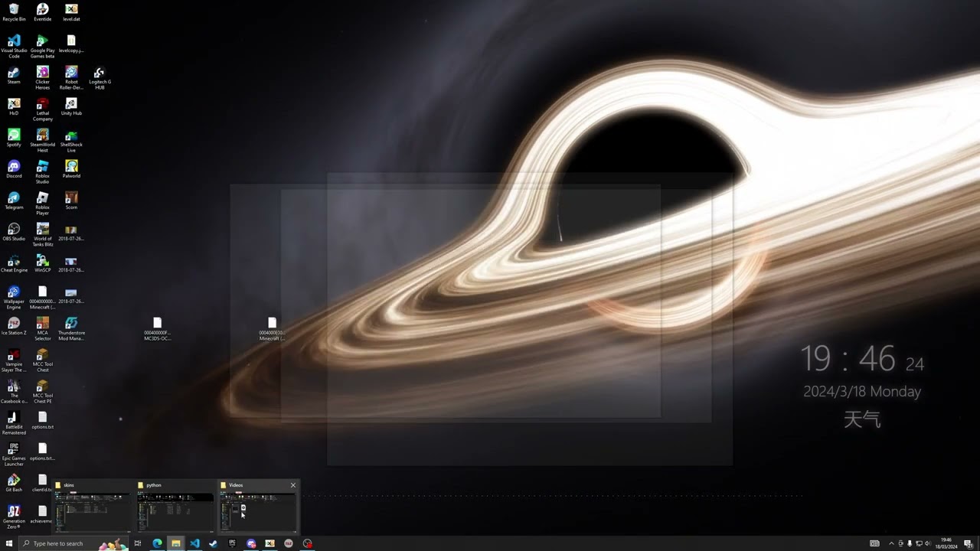Select the MCC Tool Chest PE shortcut
980x551 pixels.
pyautogui.click(x=42, y=391)
